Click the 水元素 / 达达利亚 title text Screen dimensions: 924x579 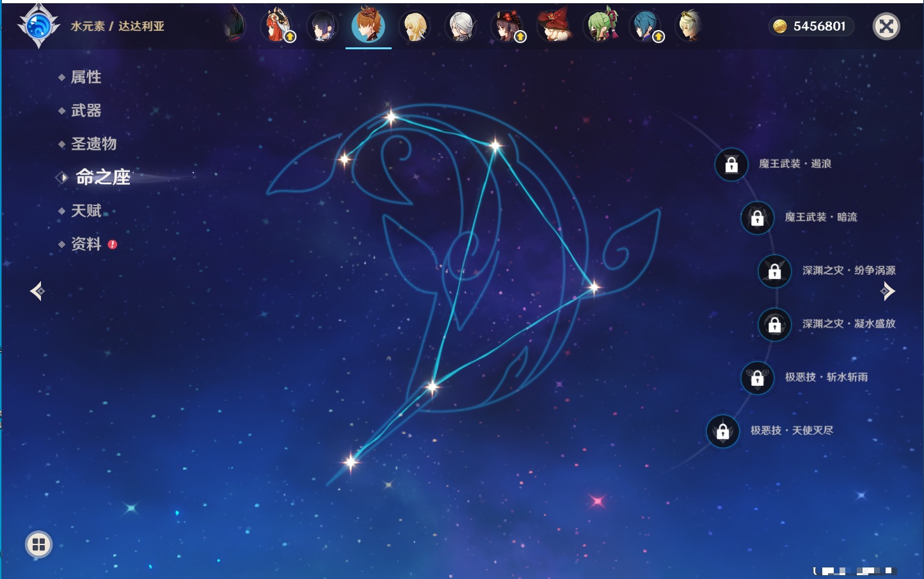(x=117, y=26)
